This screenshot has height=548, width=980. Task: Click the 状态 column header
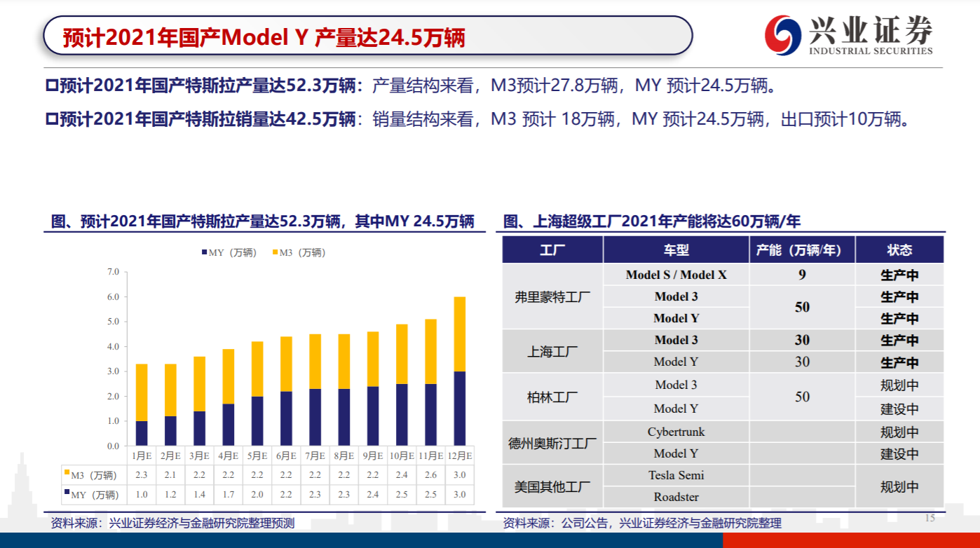point(899,250)
